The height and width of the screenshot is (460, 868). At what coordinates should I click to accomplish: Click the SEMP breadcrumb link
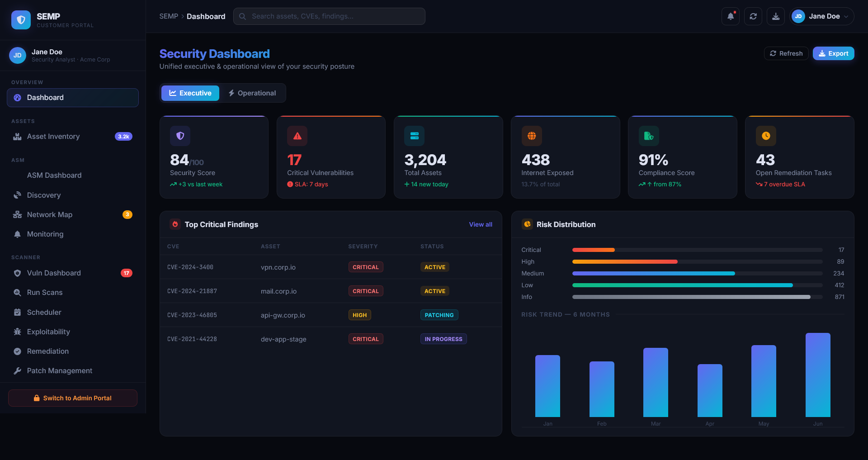click(x=169, y=16)
